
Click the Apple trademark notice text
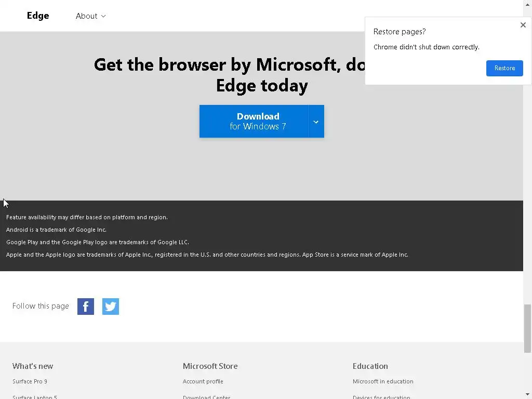(207, 255)
